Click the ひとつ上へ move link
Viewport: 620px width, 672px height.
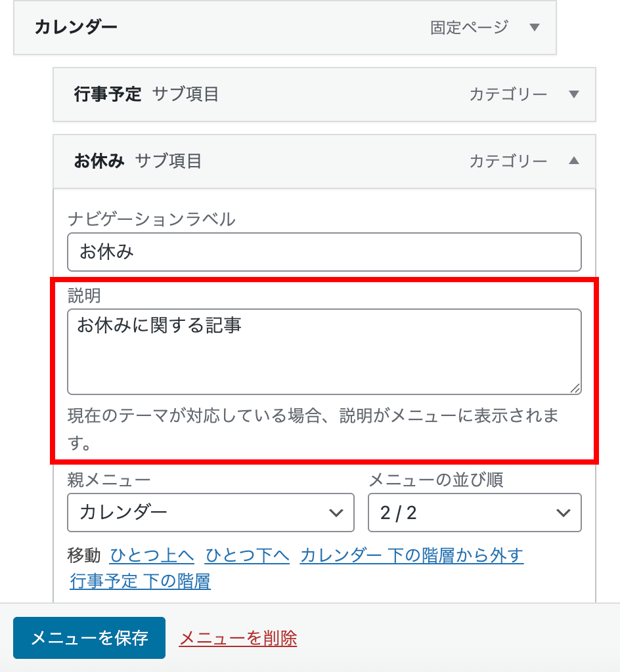[152, 556]
